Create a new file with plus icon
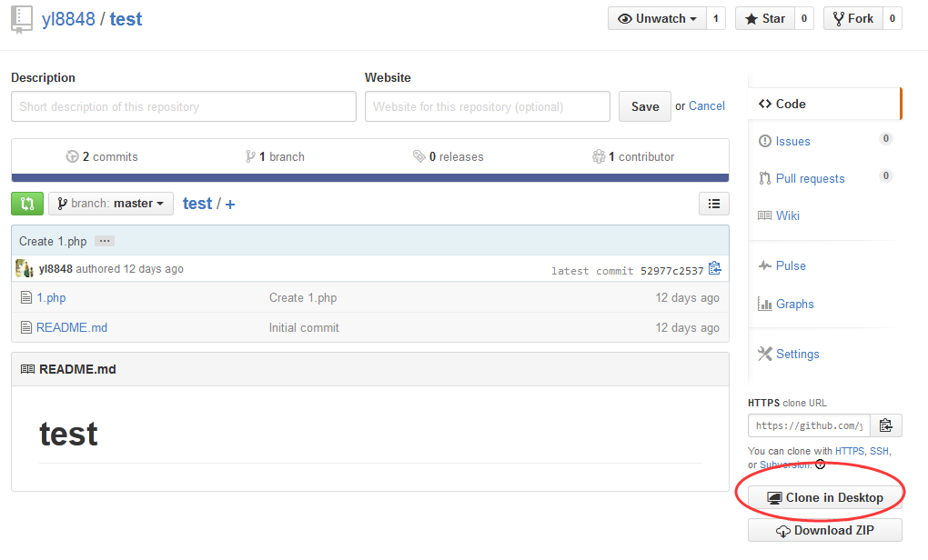This screenshot has height=560, width=928. click(x=230, y=204)
